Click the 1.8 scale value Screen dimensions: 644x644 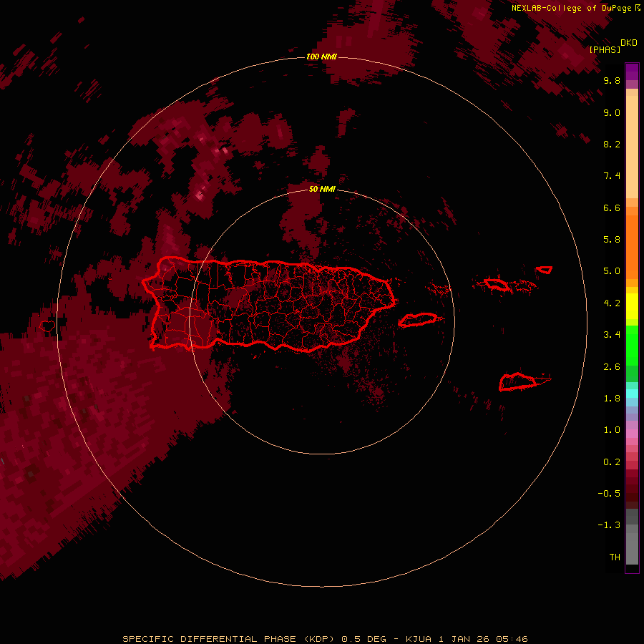(612, 399)
